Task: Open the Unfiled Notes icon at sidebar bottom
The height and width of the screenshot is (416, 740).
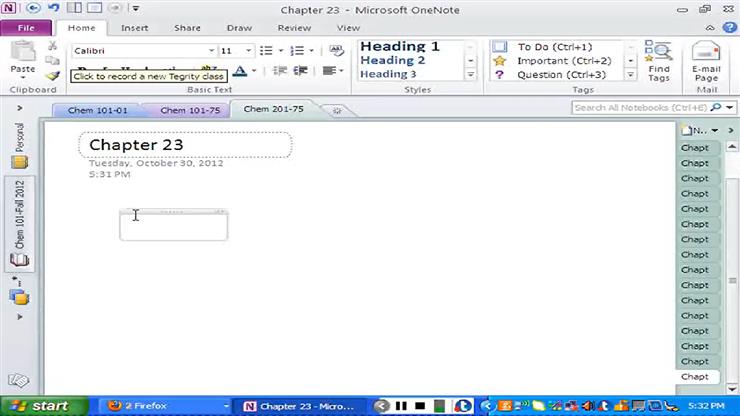Action: (x=19, y=380)
